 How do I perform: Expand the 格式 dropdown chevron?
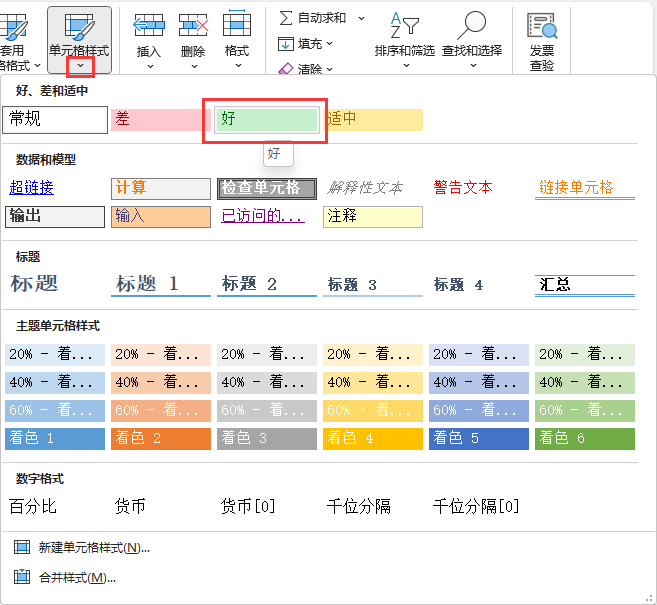pos(238,66)
